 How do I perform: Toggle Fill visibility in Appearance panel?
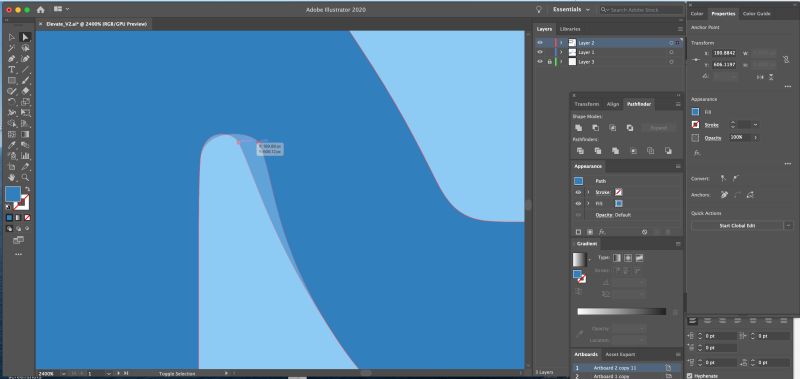[x=578, y=203]
